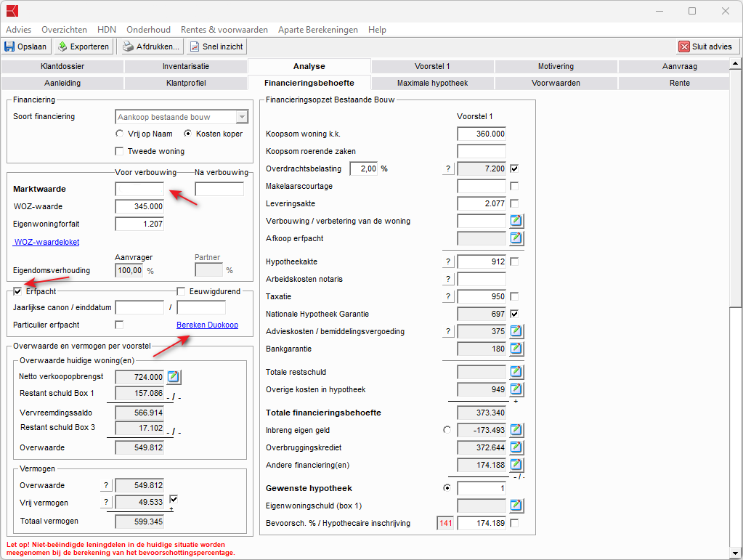Open the WOZ-waardeloket link
Viewport: 743px width, 560px height.
(46, 242)
